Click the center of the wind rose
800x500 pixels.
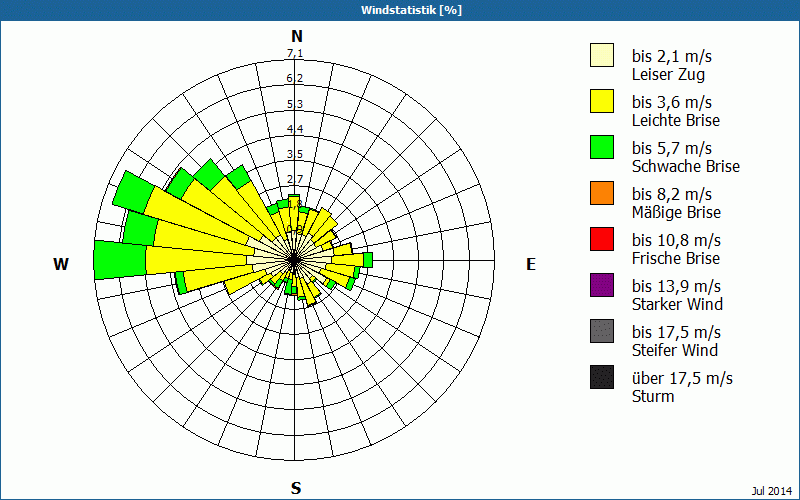295,260
